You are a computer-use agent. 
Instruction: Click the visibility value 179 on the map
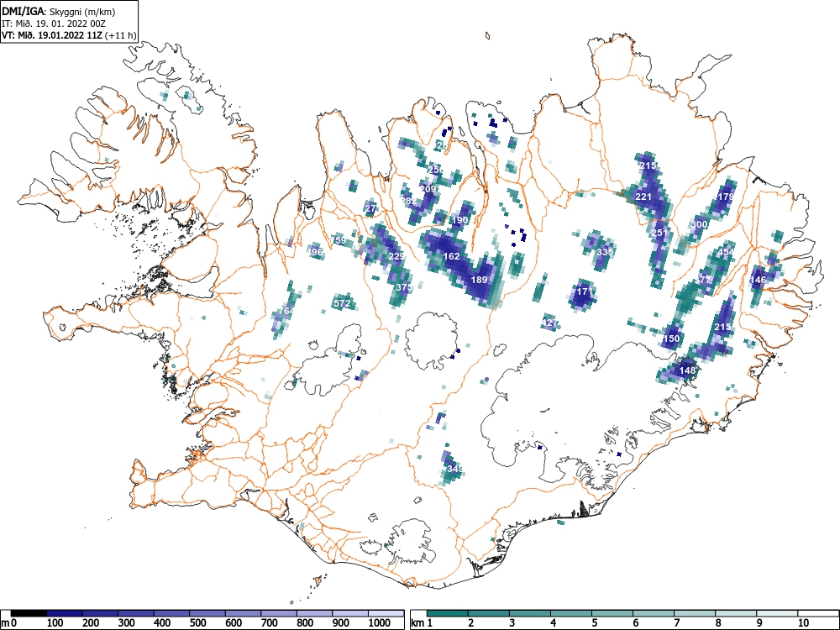click(725, 197)
